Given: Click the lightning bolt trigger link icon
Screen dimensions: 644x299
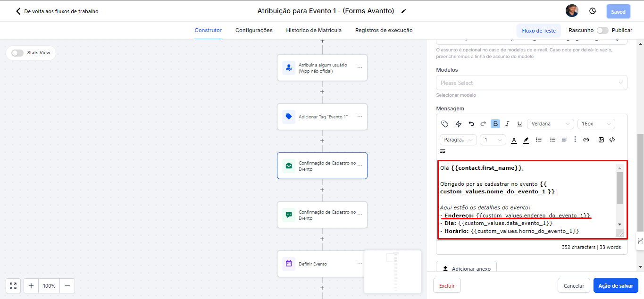Looking at the screenshot, I should (458, 124).
